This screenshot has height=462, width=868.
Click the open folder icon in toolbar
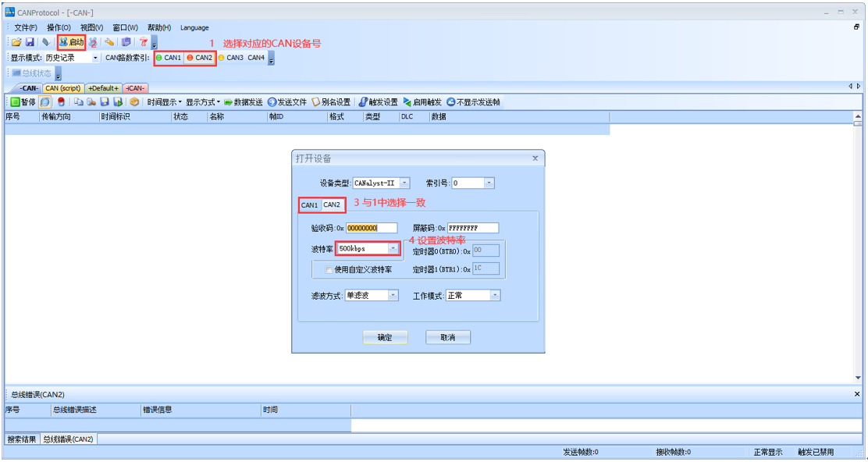[16, 41]
